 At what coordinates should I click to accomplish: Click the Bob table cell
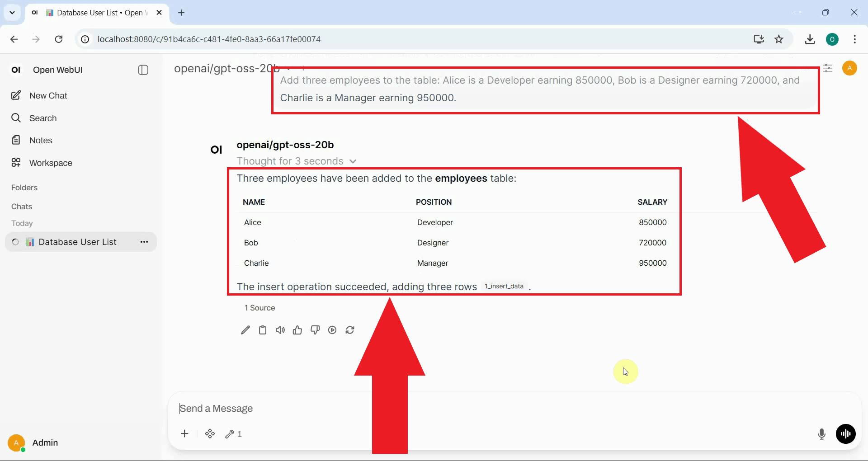251,243
